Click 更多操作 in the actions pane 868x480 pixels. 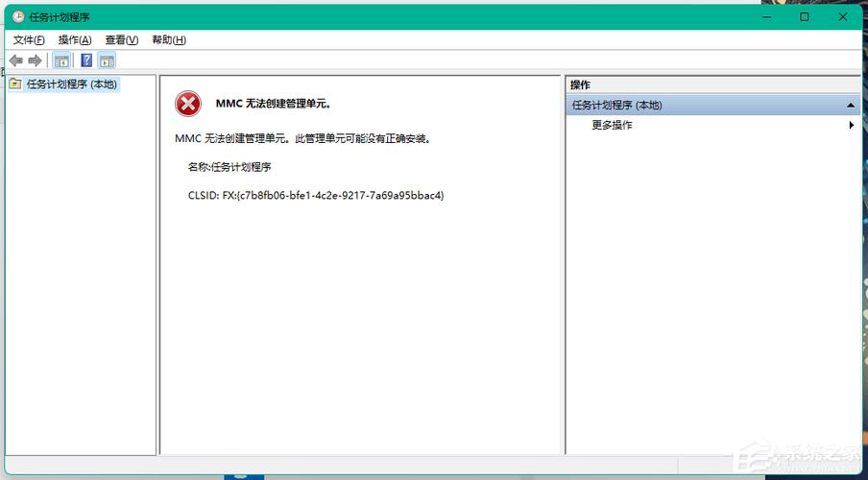click(x=612, y=125)
